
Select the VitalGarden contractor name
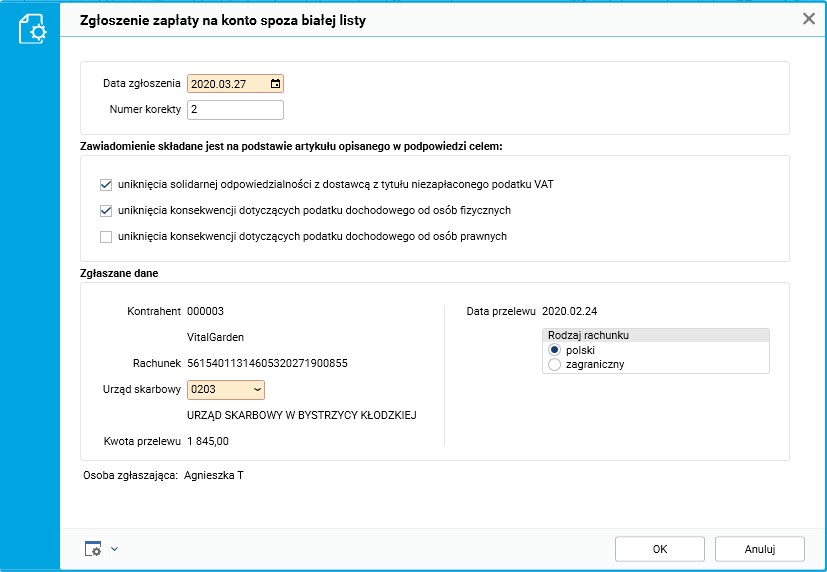215,337
